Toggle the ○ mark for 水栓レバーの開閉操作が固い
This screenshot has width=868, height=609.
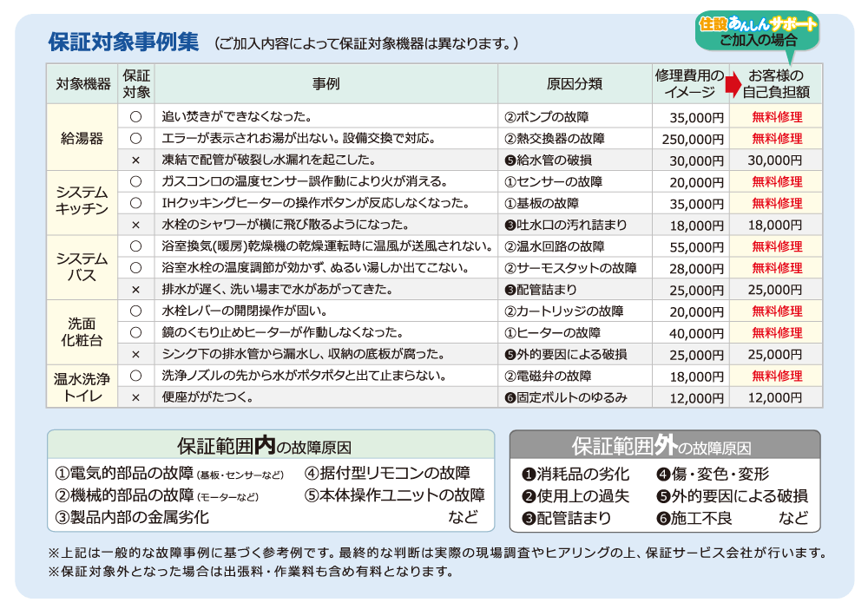(x=135, y=311)
